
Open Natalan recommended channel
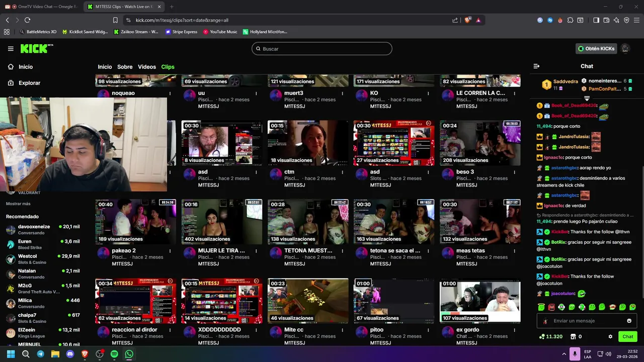click(43, 274)
